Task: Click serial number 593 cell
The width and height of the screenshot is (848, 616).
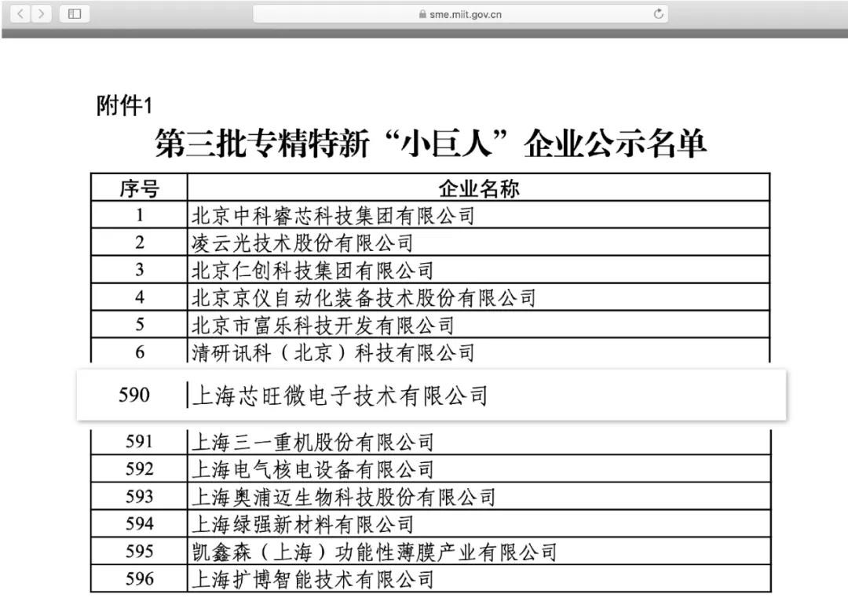Action: pyautogui.click(x=140, y=496)
